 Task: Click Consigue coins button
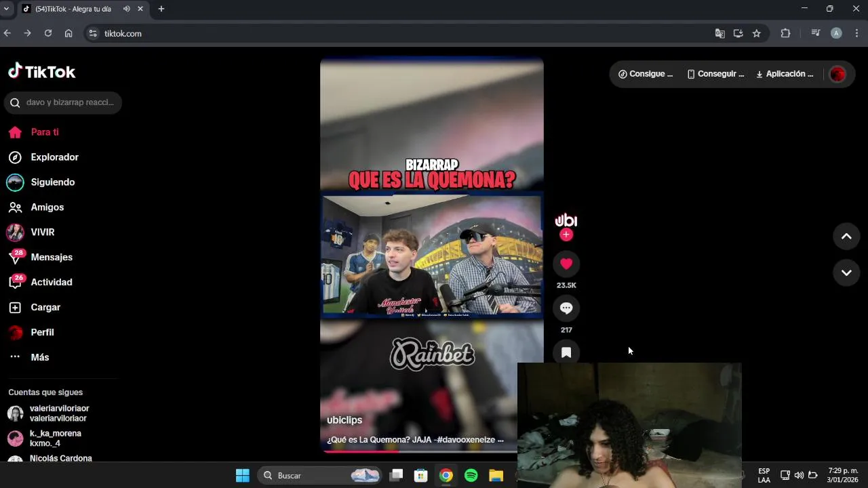coord(646,74)
